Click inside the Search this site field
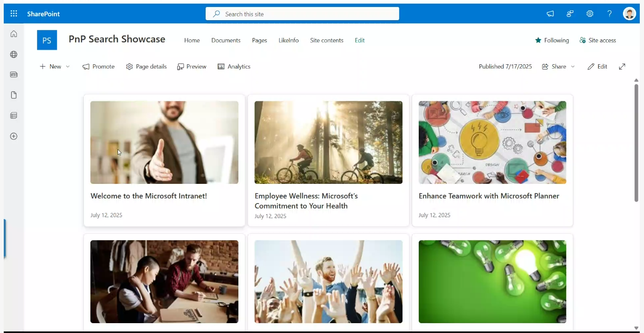Viewport: 644px width, 333px height. pyautogui.click(x=302, y=14)
